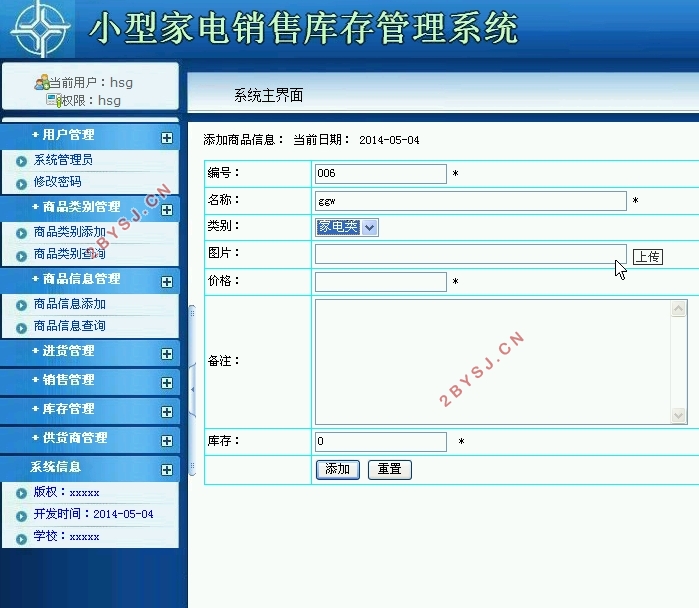The height and width of the screenshot is (608, 699).
Task: Click the permission icon beside 权限
Action: point(53,100)
